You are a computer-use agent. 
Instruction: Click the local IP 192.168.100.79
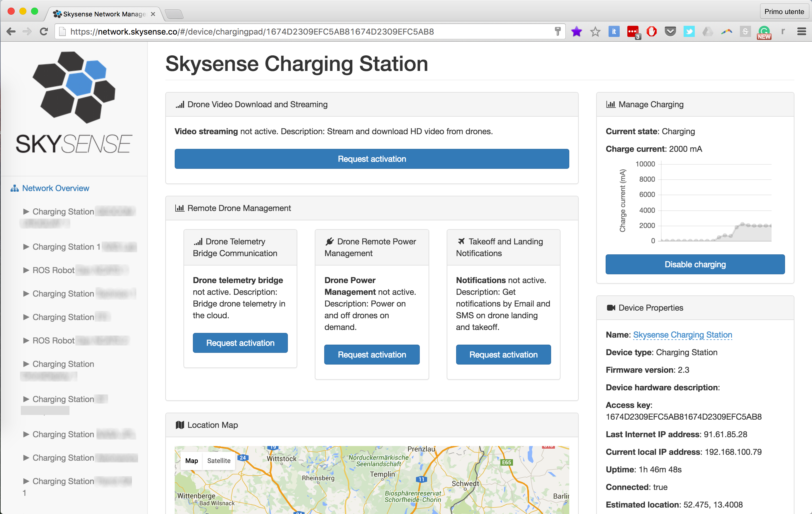tap(733, 452)
